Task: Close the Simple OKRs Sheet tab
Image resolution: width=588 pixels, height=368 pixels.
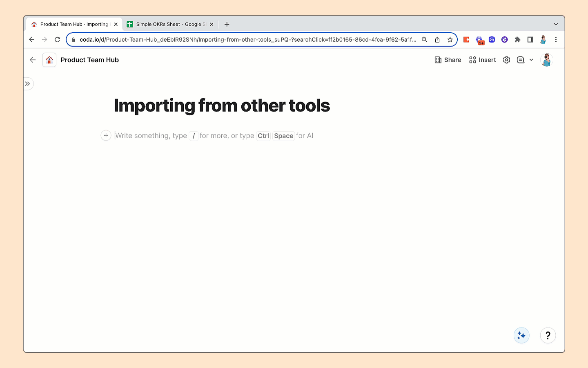Action: coord(212,25)
